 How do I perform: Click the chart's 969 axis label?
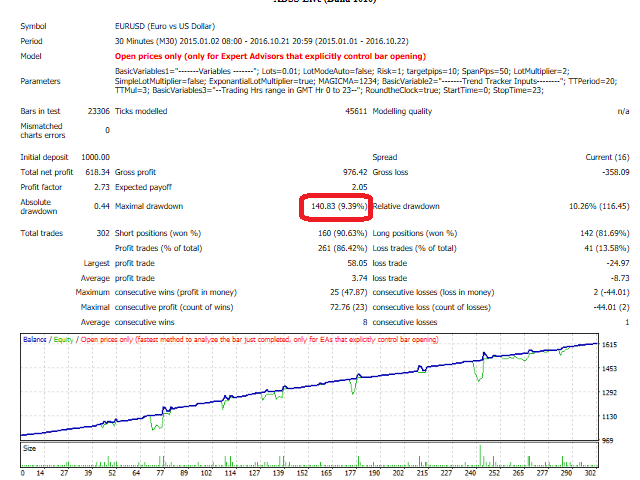click(x=608, y=440)
